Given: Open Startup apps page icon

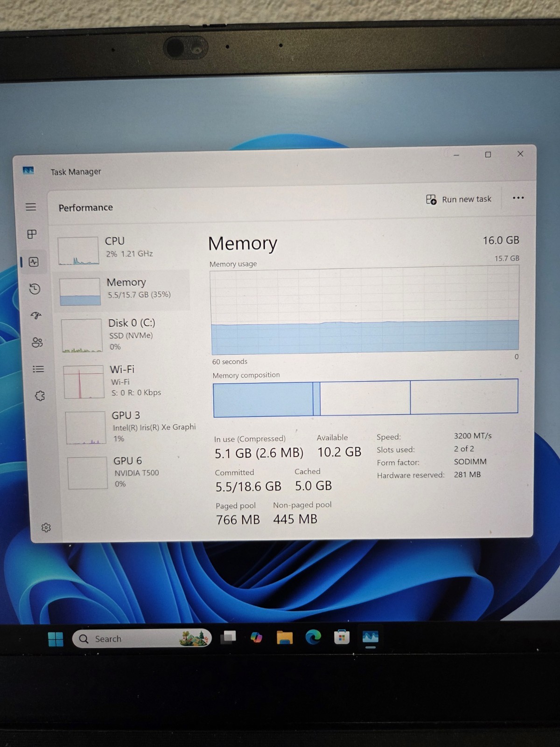Looking at the screenshot, I should pos(36,316).
